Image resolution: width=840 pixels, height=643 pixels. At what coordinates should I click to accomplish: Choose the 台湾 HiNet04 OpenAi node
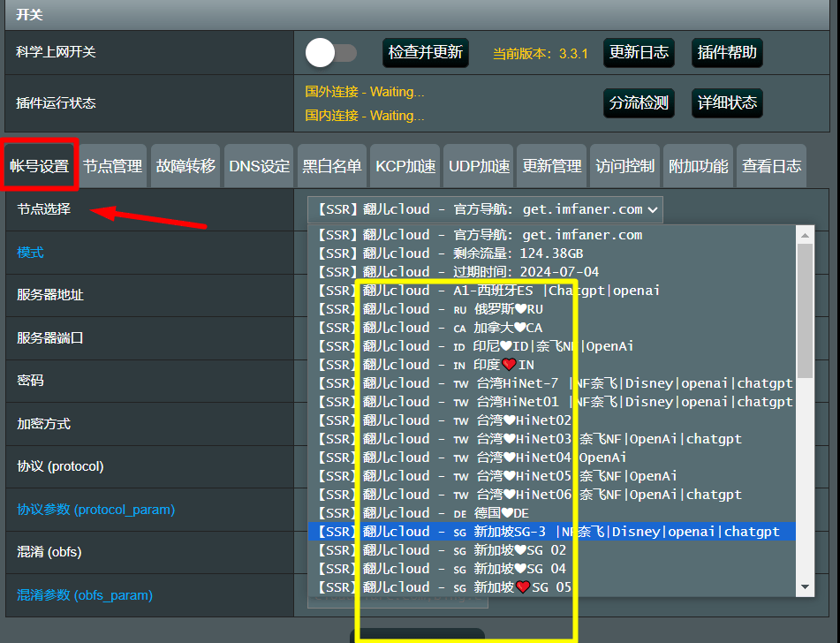click(x=552, y=458)
